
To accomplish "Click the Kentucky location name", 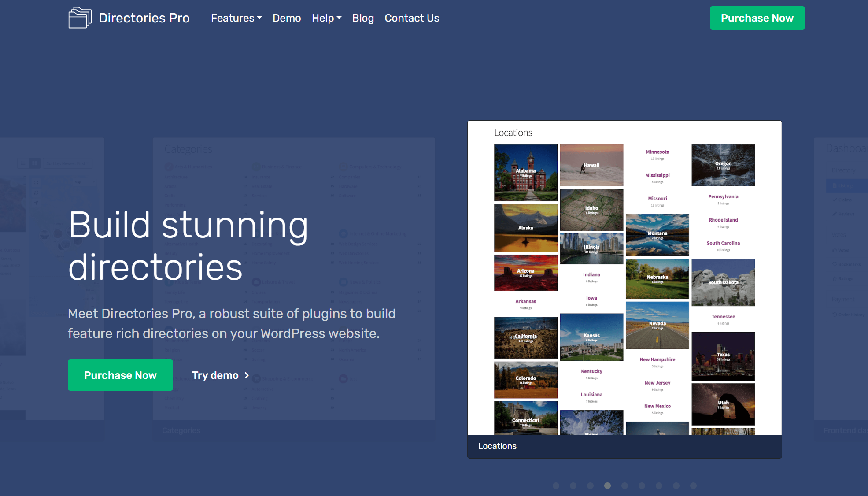I will 591,371.
